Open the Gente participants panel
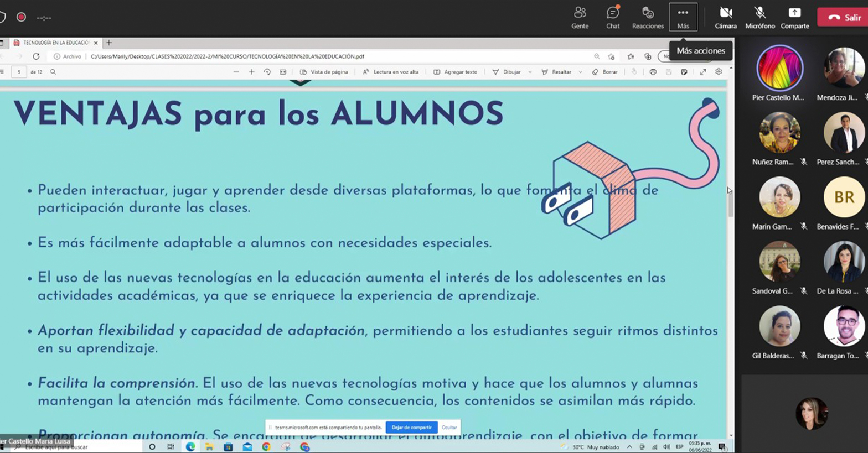Image resolution: width=868 pixels, height=453 pixels. click(580, 17)
